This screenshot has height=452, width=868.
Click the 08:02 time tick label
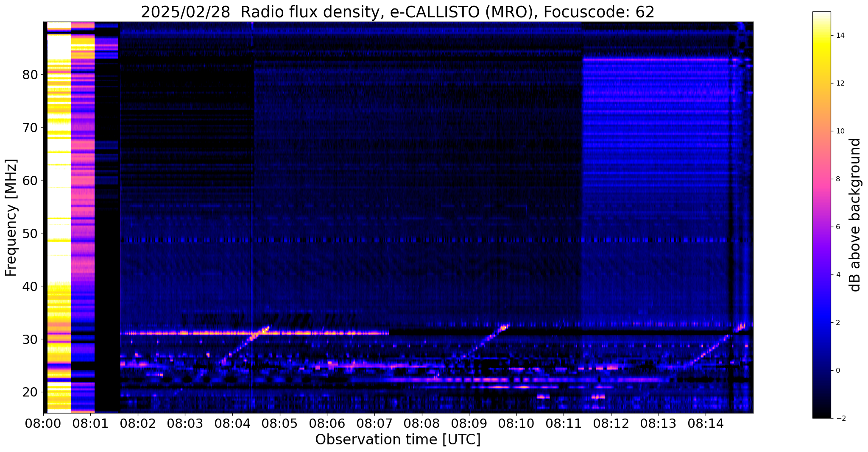(x=138, y=423)
